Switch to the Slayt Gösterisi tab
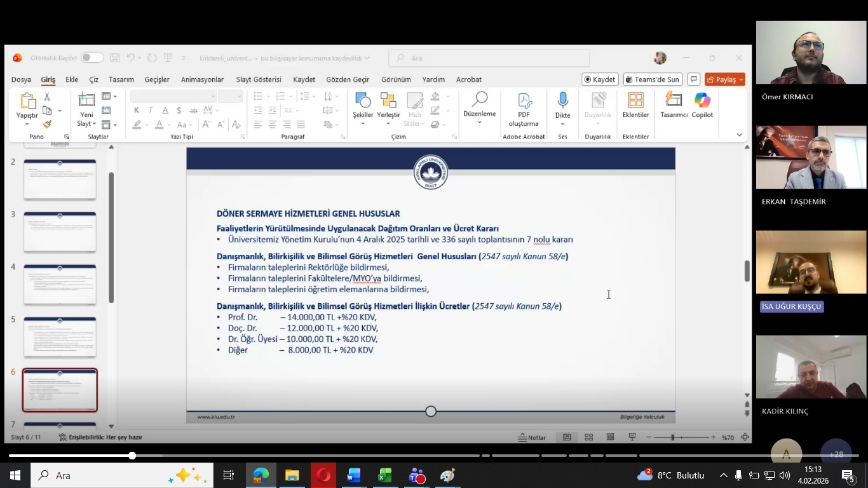 (259, 79)
